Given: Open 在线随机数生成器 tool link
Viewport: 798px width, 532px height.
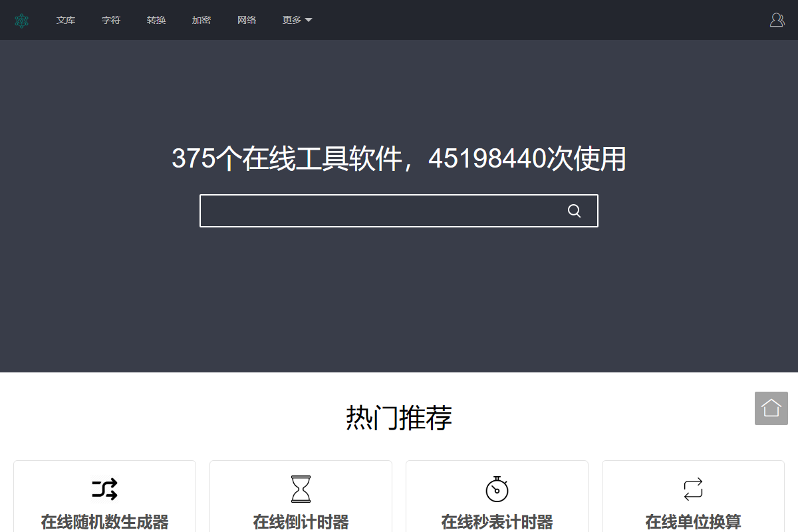Looking at the screenshot, I should coord(104,523).
